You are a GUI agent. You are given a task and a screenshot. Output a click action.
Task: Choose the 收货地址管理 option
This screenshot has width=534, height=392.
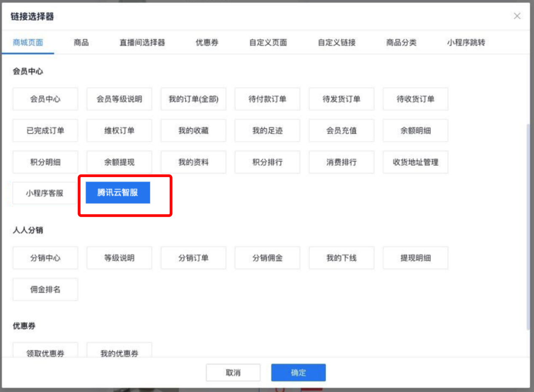point(416,162)
